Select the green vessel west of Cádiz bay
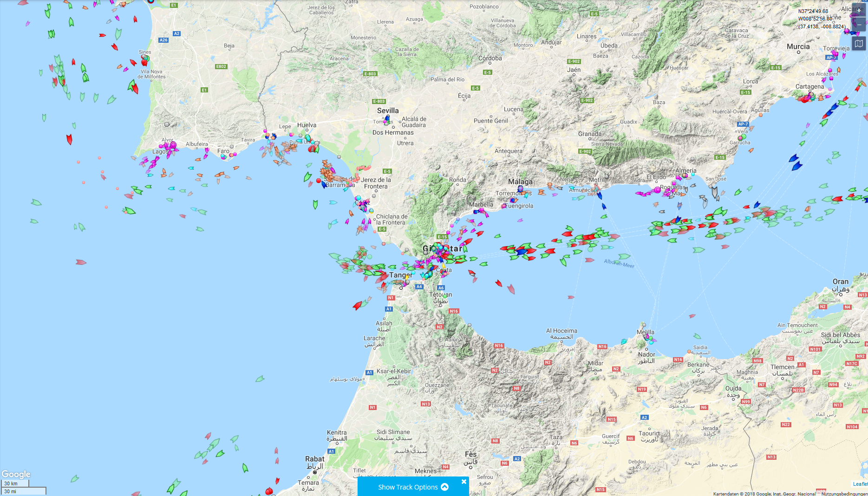 pos(315,204)
